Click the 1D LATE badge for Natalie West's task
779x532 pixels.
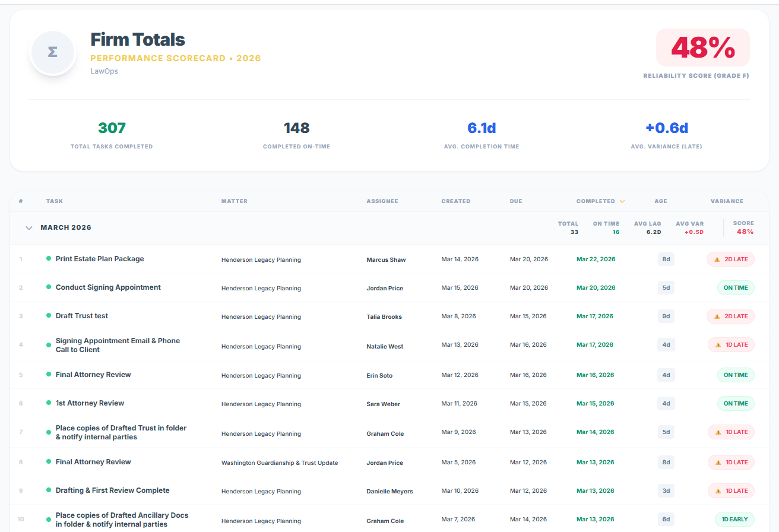click(x=731, y=345)
